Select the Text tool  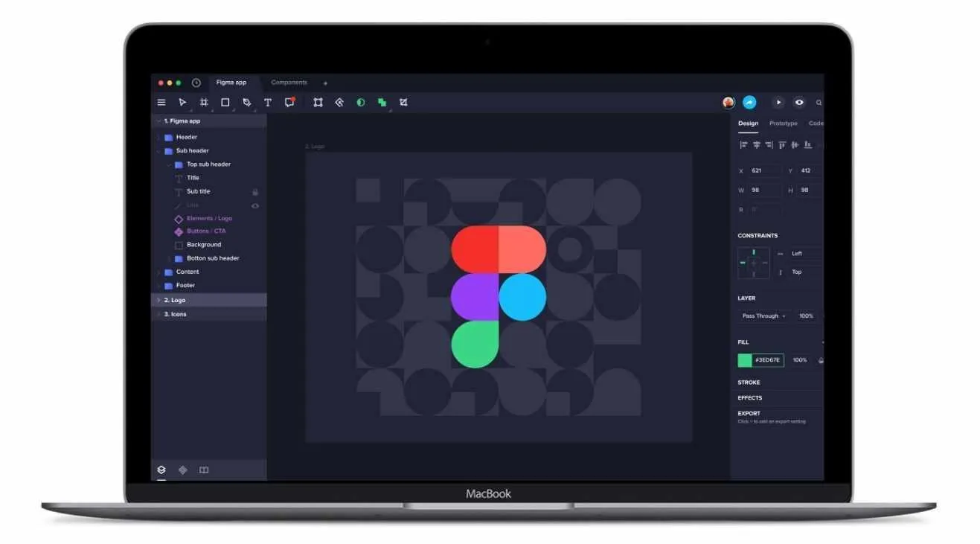pos(268,103)
